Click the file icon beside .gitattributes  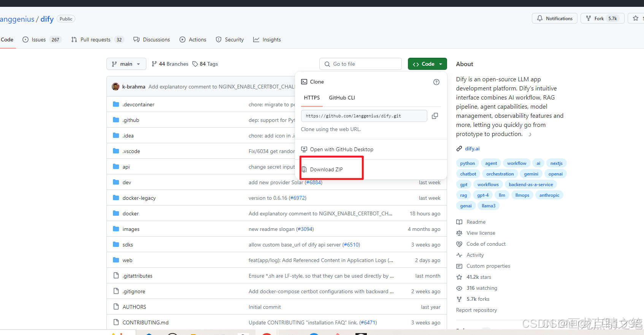(x=116, y=276)
